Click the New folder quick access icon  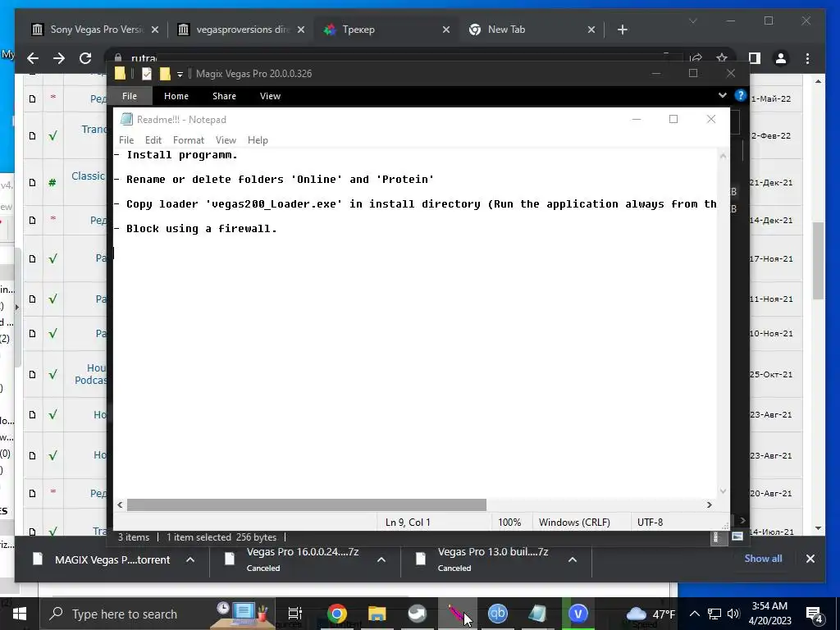(x=165, y=73)
